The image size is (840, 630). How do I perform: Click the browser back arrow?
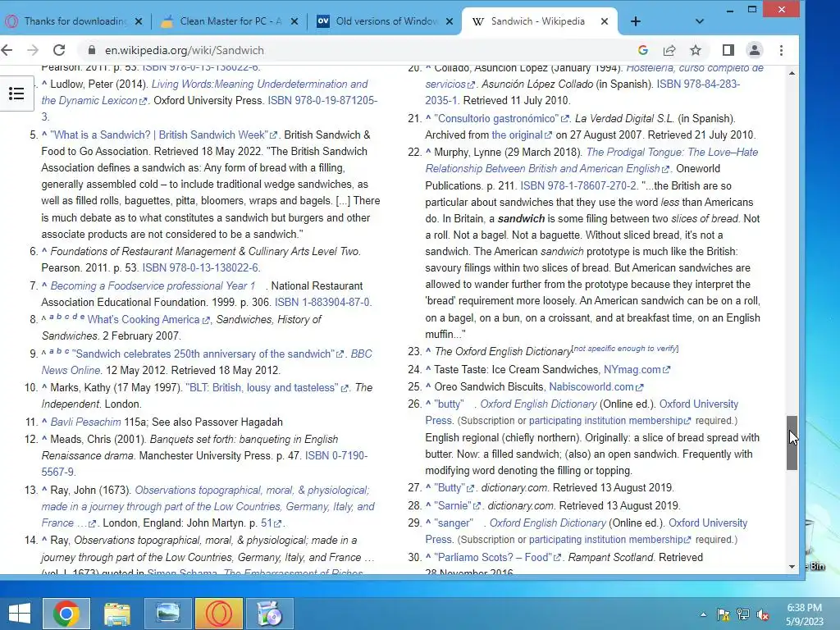point(7,50)
